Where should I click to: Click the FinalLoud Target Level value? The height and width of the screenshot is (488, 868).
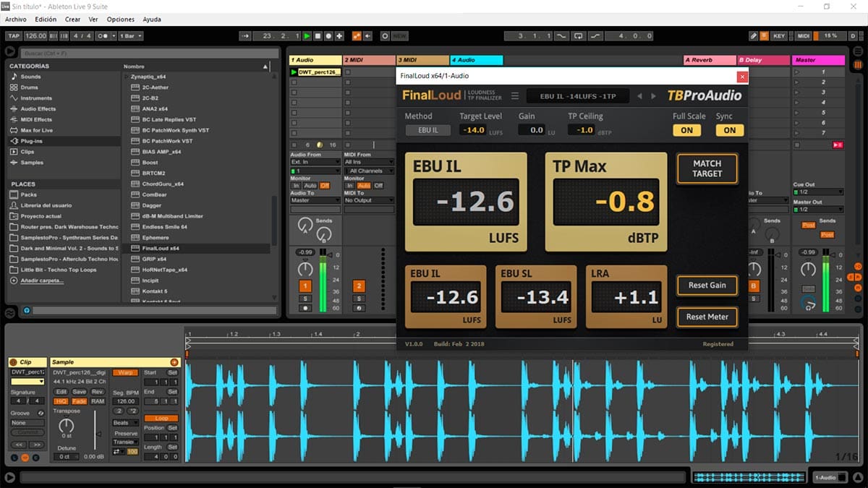473,130
